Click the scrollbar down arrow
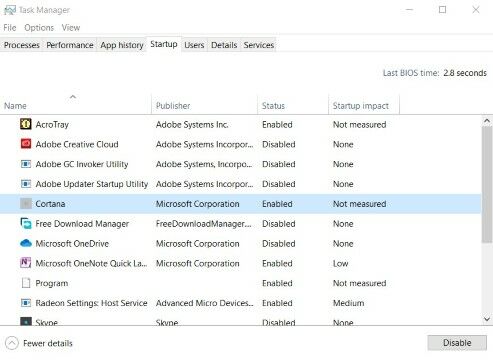 pyautogui.click(x=487, y=319)
